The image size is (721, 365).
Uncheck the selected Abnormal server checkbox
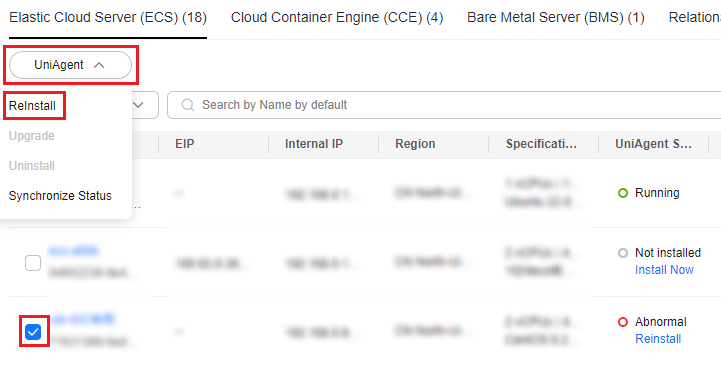(33, 331)
